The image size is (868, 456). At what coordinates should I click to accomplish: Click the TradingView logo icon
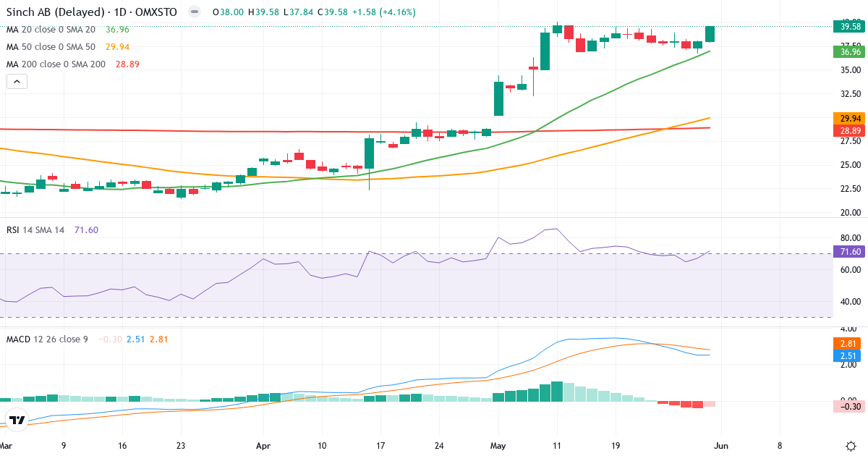[17, 420]
